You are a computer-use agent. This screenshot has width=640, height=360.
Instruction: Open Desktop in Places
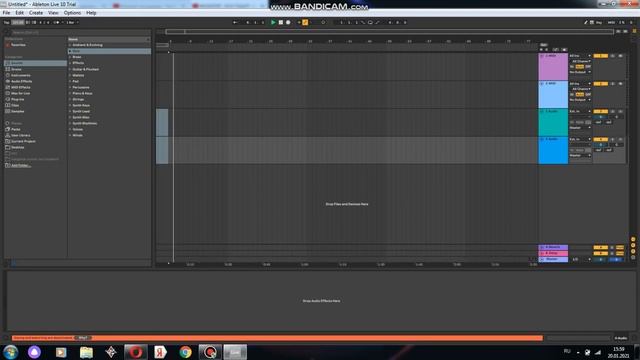coord(18,147)
